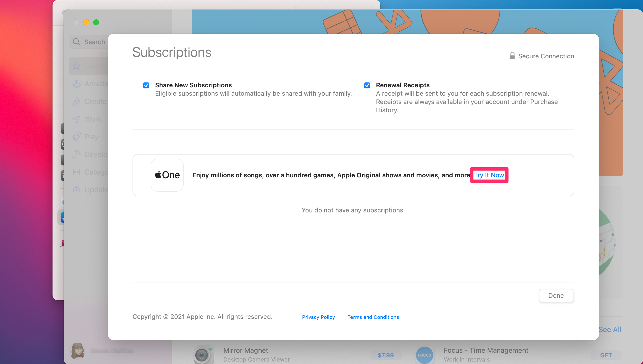Buy Mirror Magnet for $7.99
The image size is (643, 364).
386,355
